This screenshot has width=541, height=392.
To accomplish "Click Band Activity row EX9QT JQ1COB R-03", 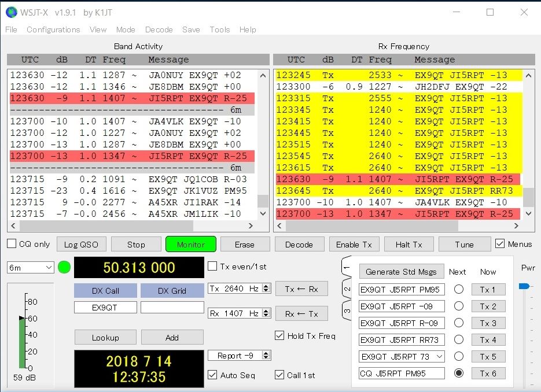I will (132, 179).
